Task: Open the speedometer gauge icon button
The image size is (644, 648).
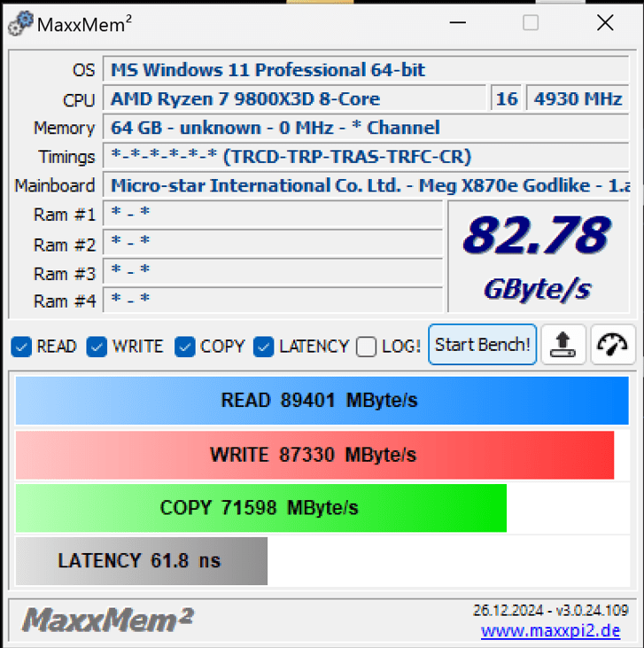Action: tap(613, 344)
